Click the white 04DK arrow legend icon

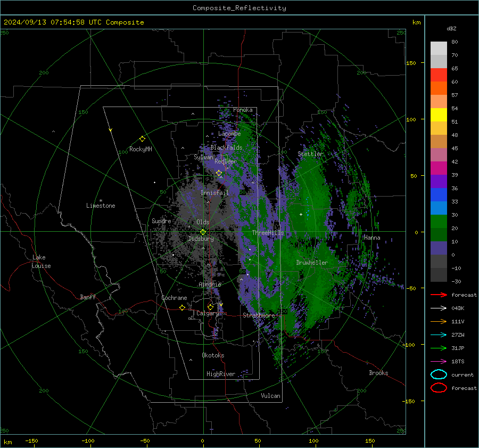(439, 308)
